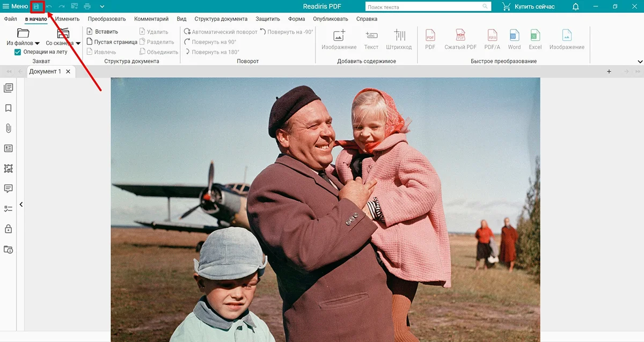
Task: Open the Bookmarks panel in left sidebar
Action: pos(8,108)
